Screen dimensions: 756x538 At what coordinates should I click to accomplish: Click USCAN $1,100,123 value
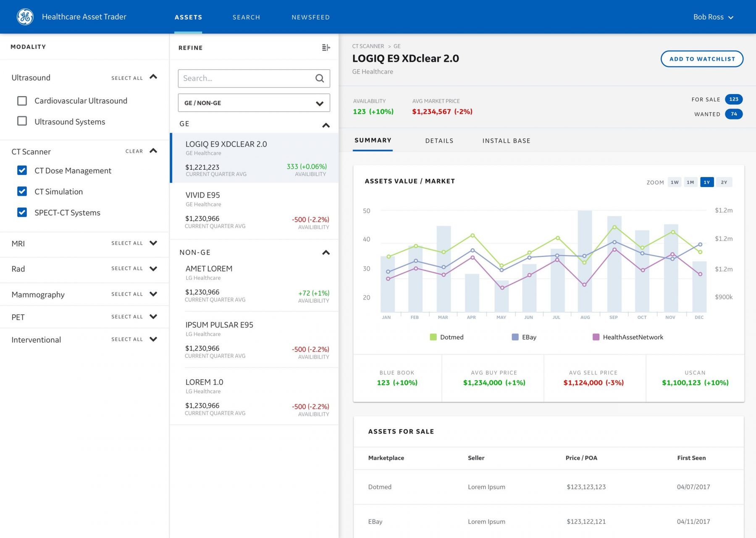(695, 382)
